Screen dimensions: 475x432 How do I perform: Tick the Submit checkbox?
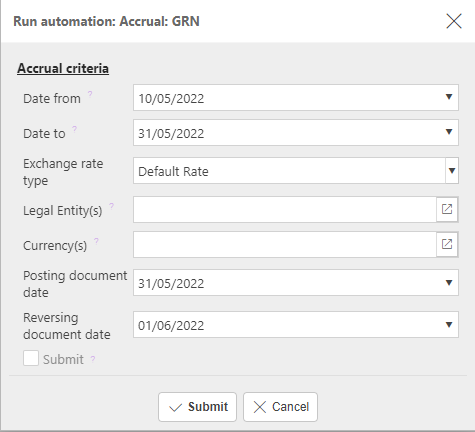point(31,359)
